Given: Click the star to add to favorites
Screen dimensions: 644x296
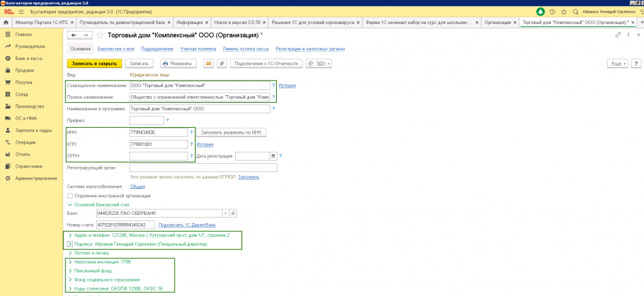Looking at the screenshot, I should tap(101, 35).
